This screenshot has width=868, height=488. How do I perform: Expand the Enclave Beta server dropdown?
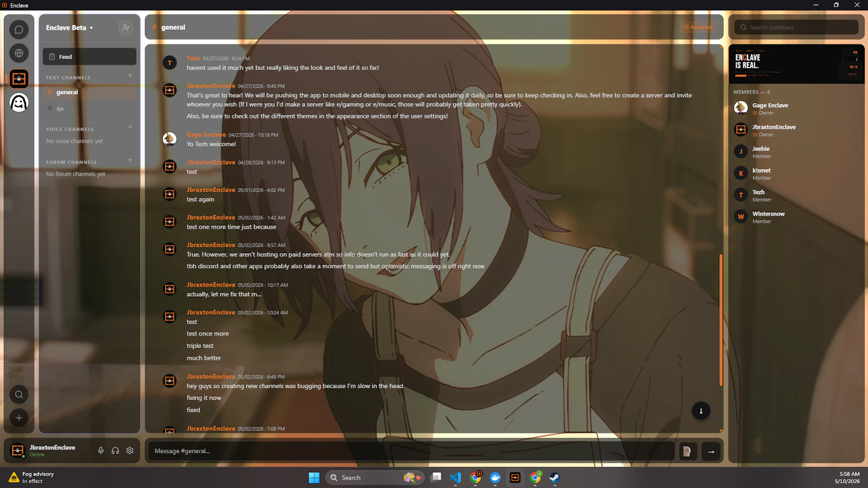[x=69, y=28]
